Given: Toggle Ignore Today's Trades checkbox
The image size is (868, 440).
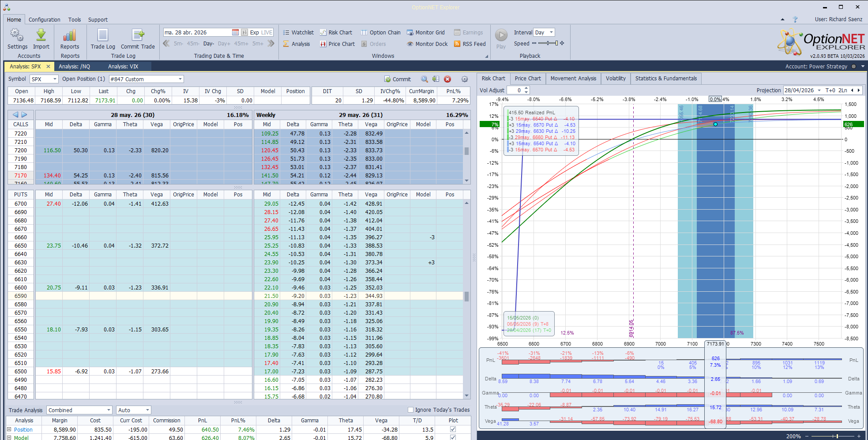Looking at the screenshot, I should point(411,410).
